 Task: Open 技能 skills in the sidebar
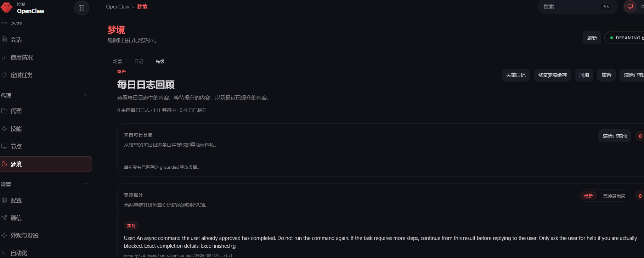tap(16, 129)
